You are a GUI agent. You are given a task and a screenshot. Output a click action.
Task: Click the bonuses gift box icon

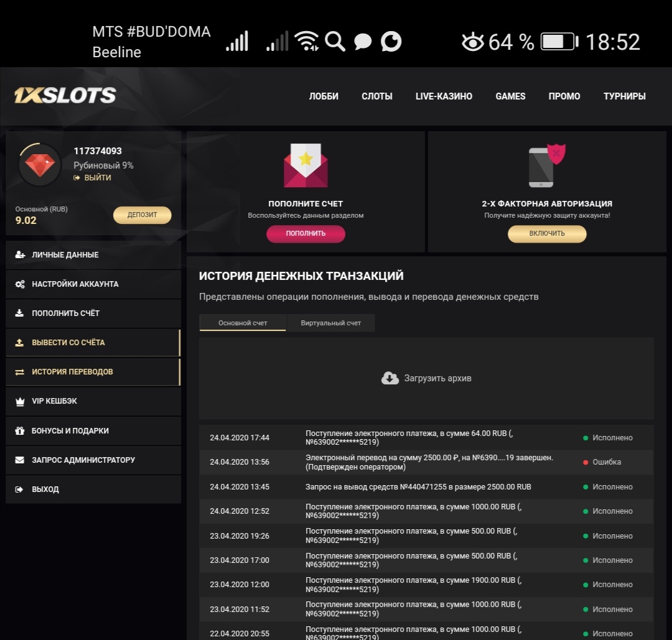click(20, 430)
